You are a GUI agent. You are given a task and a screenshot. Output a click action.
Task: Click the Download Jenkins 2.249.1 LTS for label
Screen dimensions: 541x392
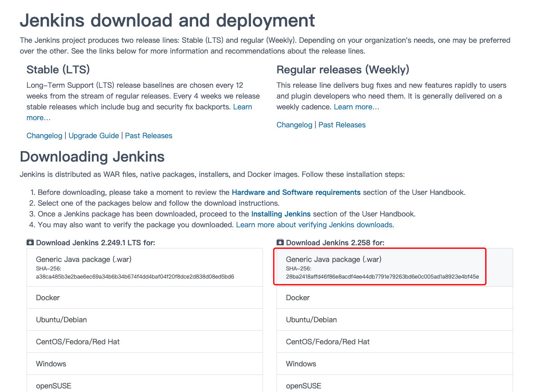click(x=95, y=243)
